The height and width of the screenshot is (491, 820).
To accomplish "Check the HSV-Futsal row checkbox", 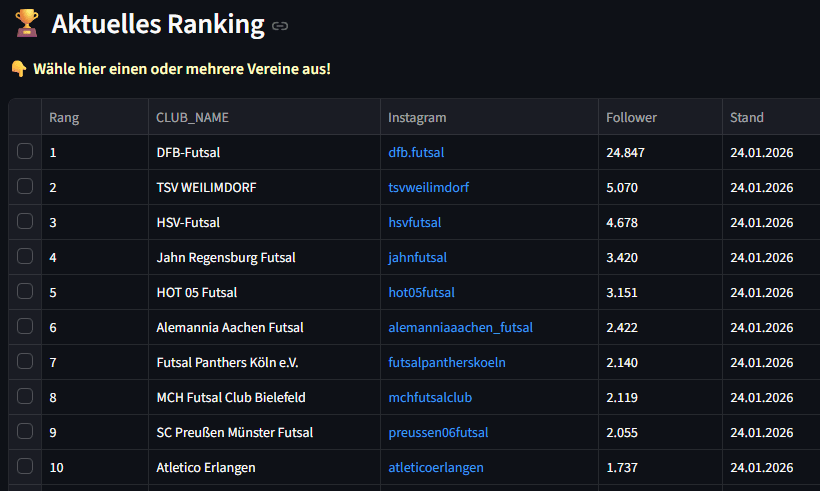I will click(25, 222).
